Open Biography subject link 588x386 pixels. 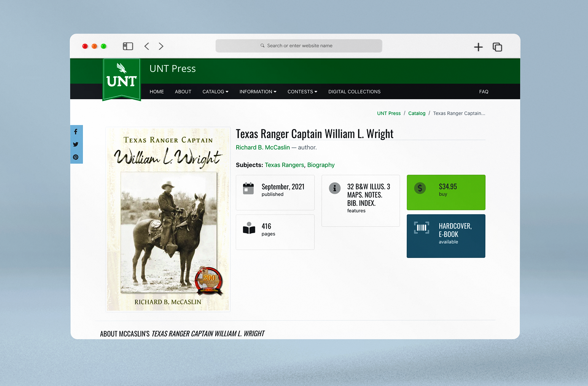pos(321,165)
